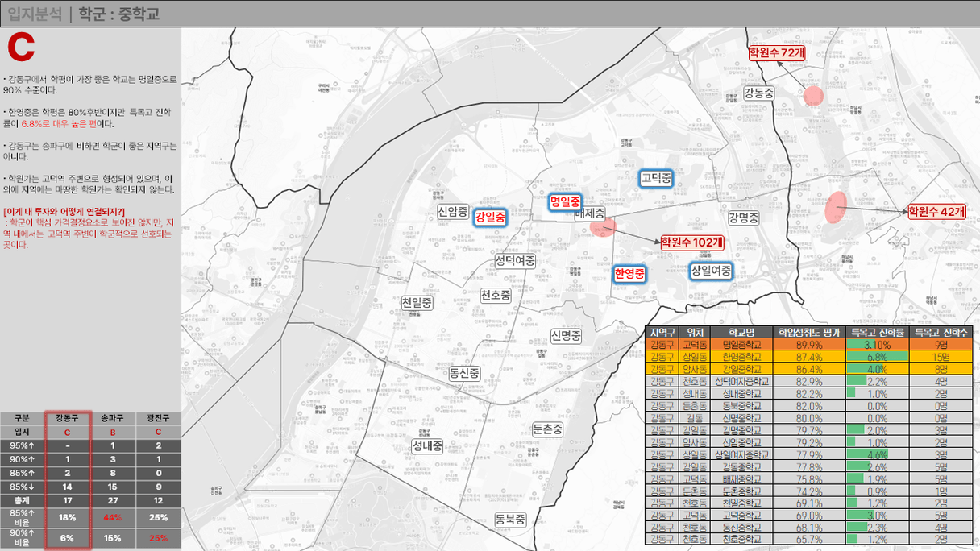Click the 65.7% achievement score
This screenshot has width=980, height=551.
click(808, 539)
